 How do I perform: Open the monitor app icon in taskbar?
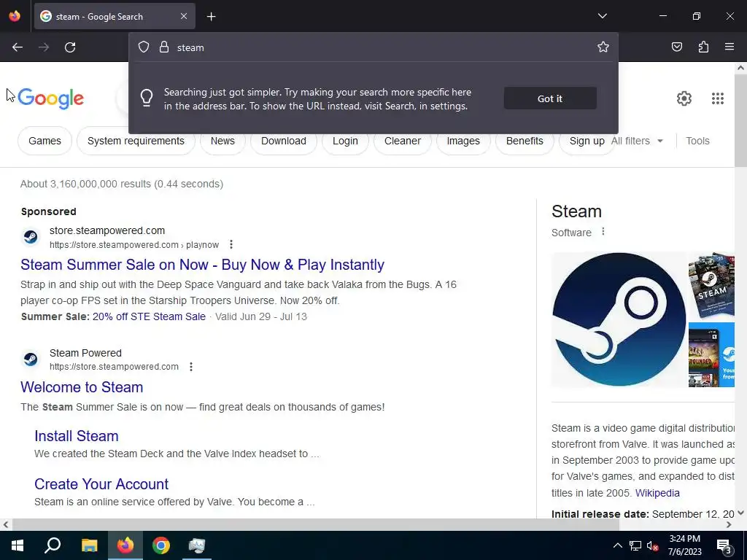click(197, 545)
